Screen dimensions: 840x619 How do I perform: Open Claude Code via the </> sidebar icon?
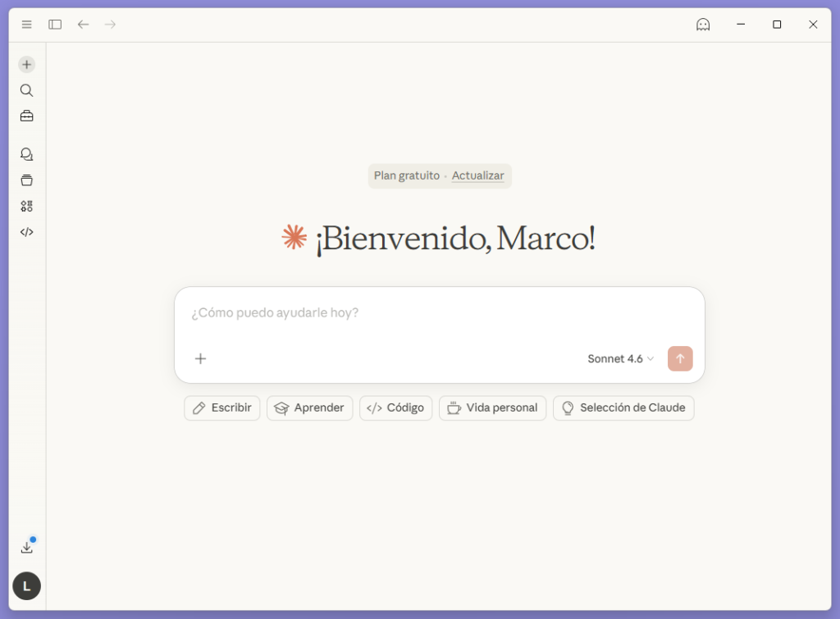pyautogui.click(x=26, y=232)
